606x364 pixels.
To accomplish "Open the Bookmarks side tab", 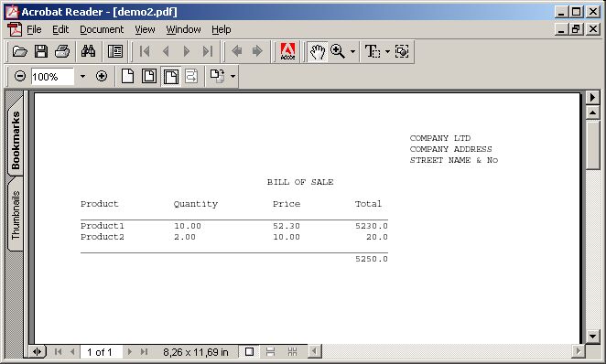I will (x=16, y=140).
